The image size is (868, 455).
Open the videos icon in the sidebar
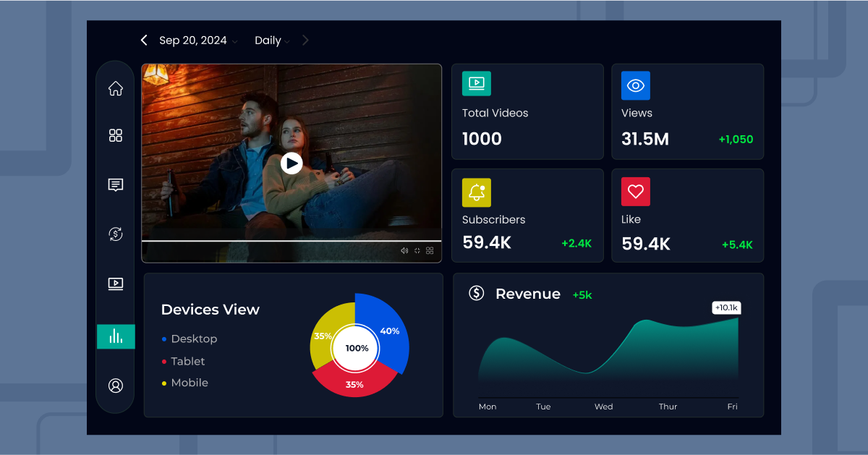(x=115, y=284)
